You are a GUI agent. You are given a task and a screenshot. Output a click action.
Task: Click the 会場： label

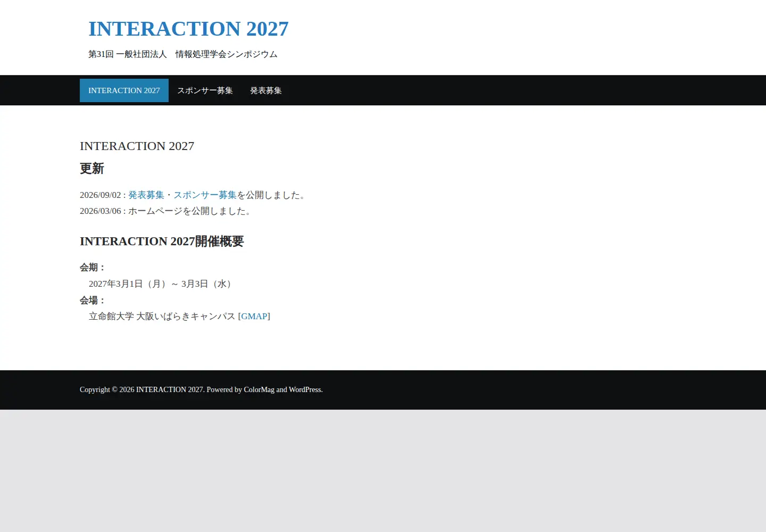(93, 301)
